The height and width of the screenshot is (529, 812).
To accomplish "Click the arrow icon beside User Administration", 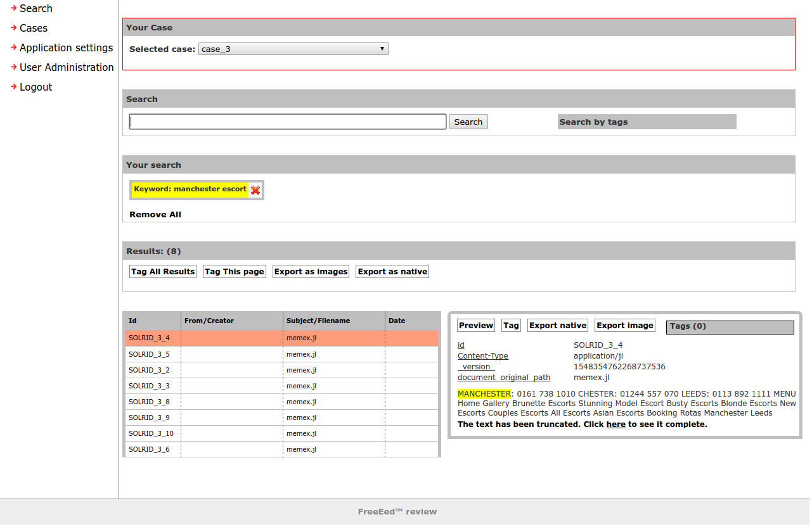I will coord(13,67).
